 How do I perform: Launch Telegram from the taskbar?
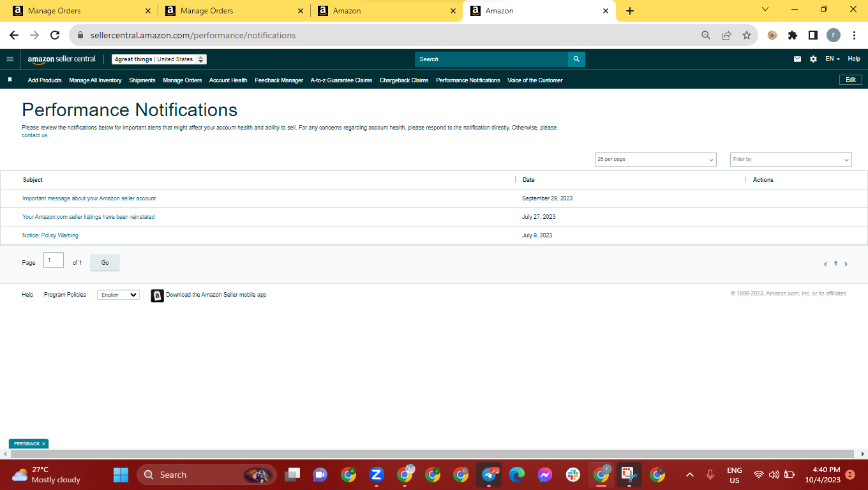pos(490,475)
